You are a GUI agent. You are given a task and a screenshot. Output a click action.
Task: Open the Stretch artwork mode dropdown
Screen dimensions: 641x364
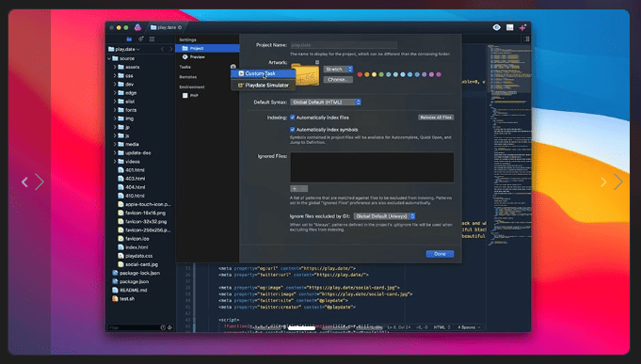[x=338, y=69]
